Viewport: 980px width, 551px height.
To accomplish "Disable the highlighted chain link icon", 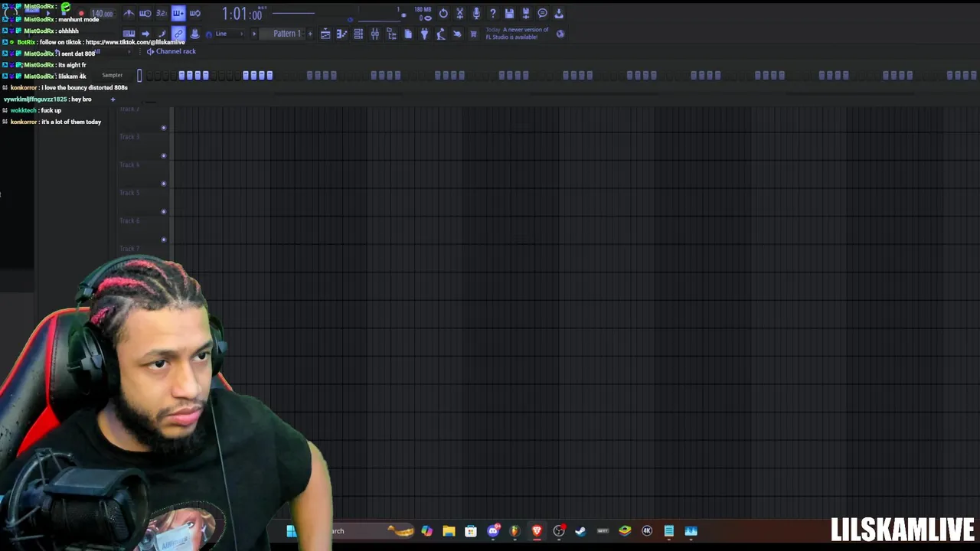I will [178, 34].
